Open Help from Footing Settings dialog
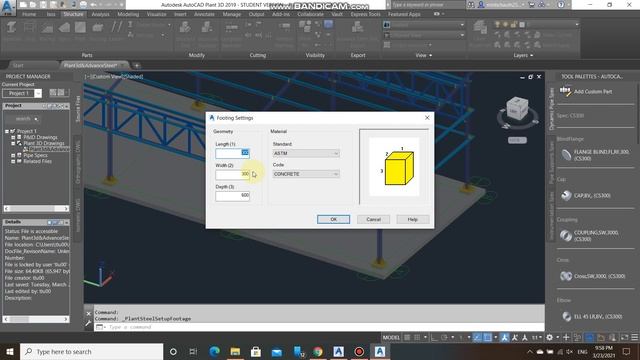Image resolution: width=640 pixels, height=360 pixels. 413,219
